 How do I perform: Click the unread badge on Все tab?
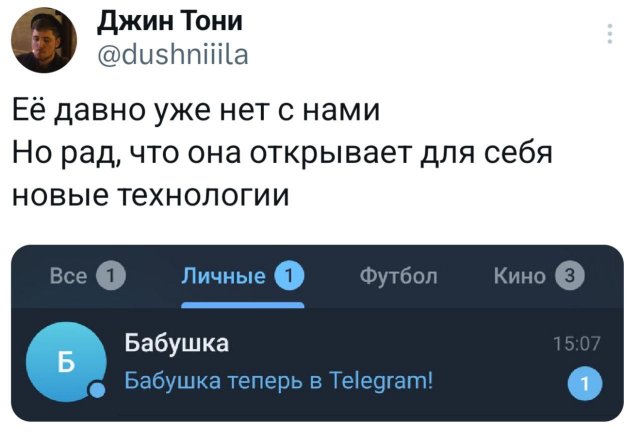pyautogui.click(x=111, y=276)
